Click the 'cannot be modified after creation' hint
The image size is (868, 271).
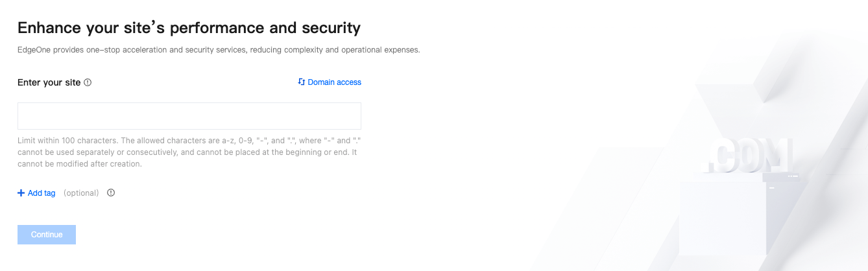[x=79, y=164]
